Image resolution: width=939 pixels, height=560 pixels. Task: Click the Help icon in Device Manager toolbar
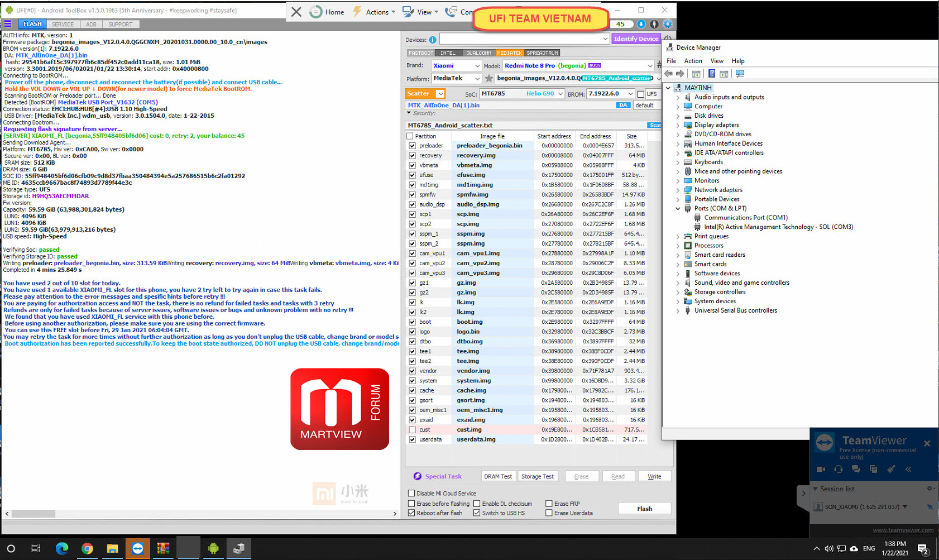pos(712,74)
